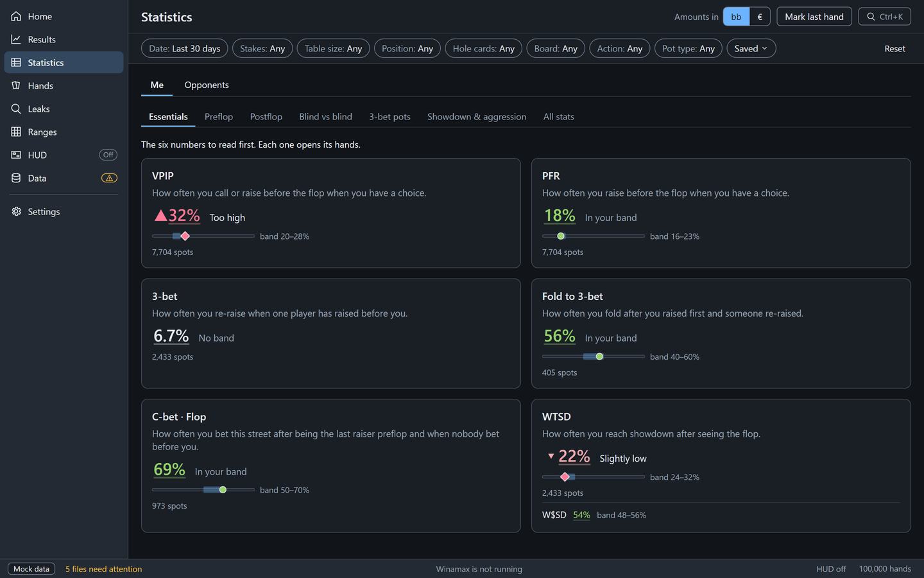Reset all filters
The height and width of the screenshot is (578, 924).
[894, 48]
